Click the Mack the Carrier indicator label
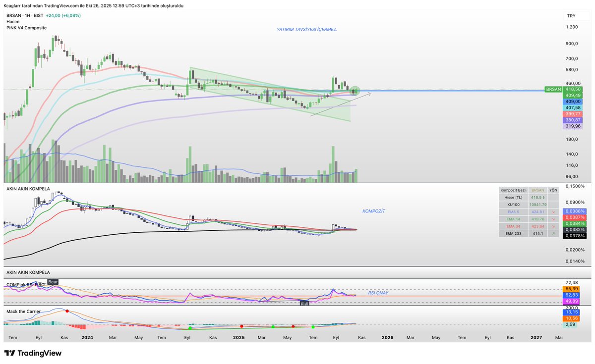The width and height of the screenshot is (595, 364). [x=23, y=312]
